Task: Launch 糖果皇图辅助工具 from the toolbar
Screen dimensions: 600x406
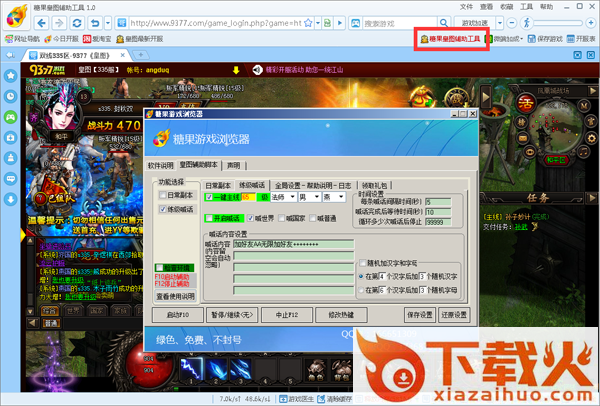Action: point(450,39)
